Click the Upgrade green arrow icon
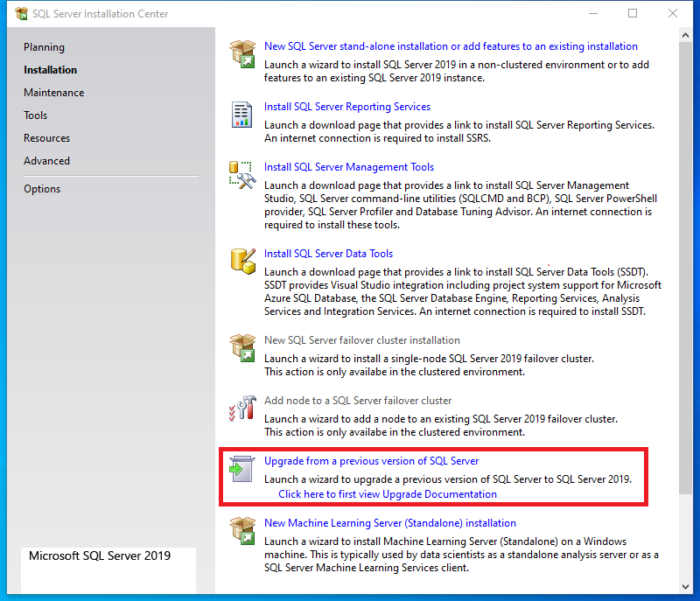The height and width of the screenshot is (601, 700). click(241, 469)
